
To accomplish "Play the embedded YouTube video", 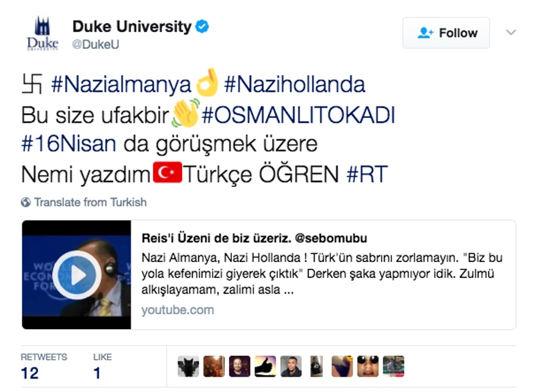I will pyautogui.click(x=76, y=275).
